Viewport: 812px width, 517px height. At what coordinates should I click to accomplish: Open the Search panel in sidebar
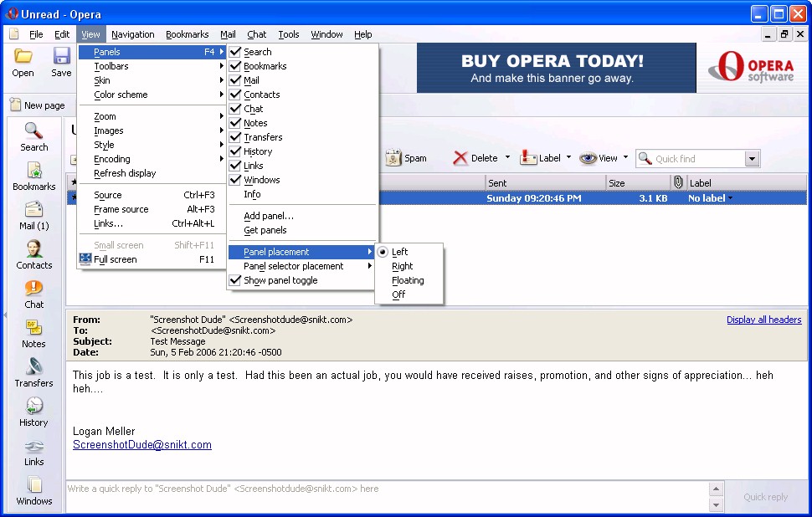tap(34, 137)
